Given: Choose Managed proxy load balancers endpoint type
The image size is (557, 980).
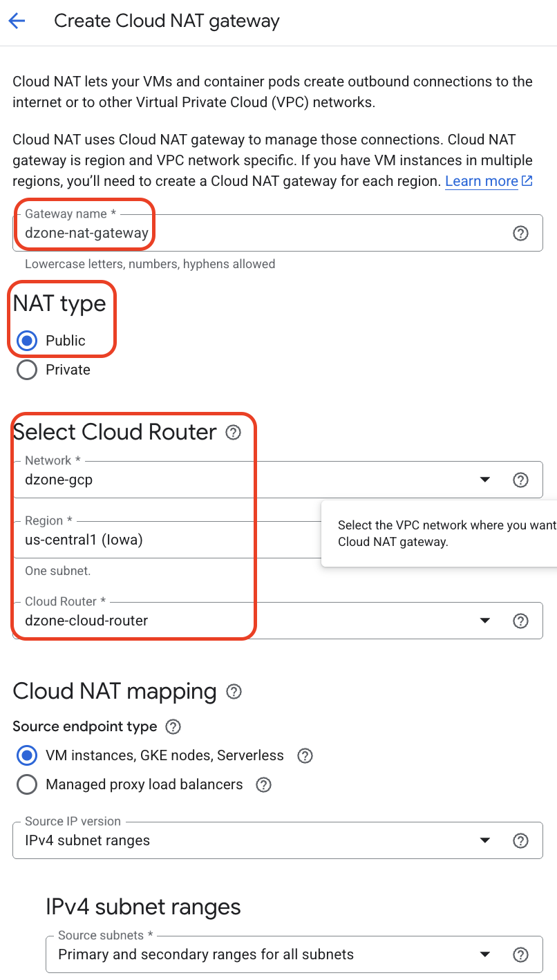Looking at the screenshot, I should click(x=26, y=784).
